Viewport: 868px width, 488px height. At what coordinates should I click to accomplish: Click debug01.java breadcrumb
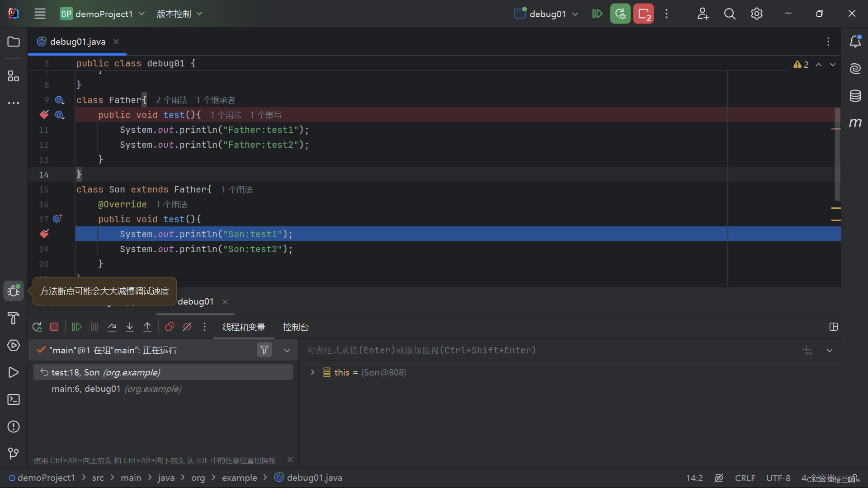(309, 478)
